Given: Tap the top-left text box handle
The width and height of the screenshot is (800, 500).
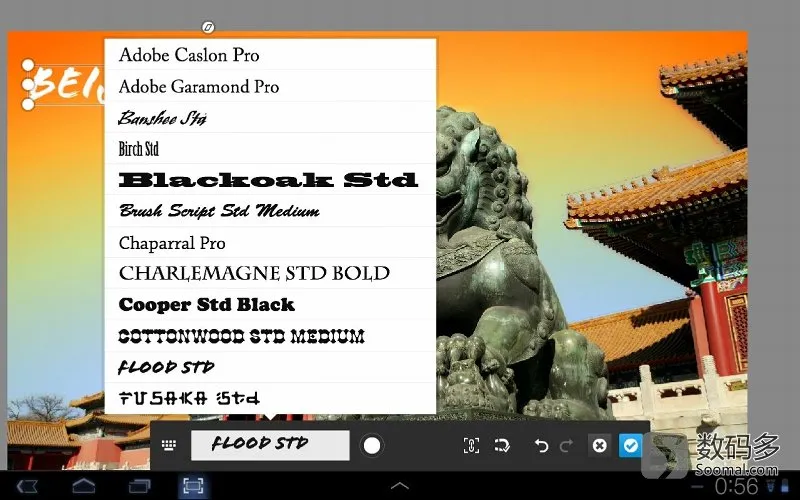Looking at the screenshot, I should coord(28,65).
